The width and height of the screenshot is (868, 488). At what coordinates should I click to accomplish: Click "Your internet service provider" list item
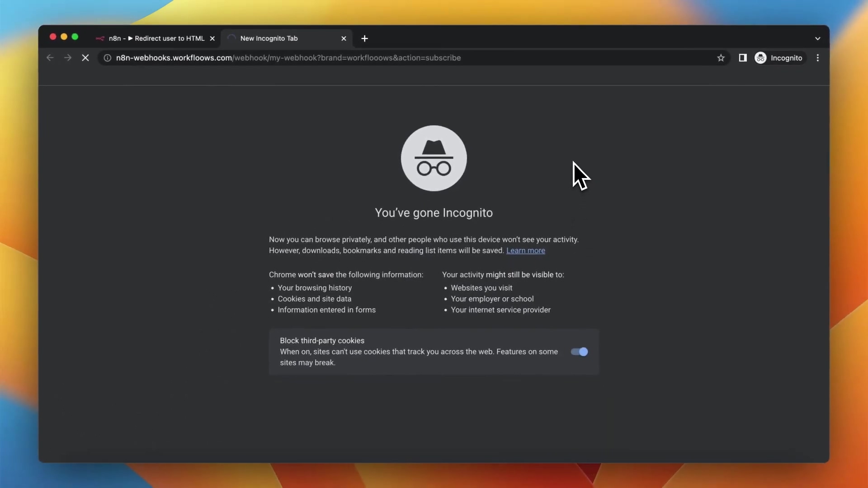[500, 310]
